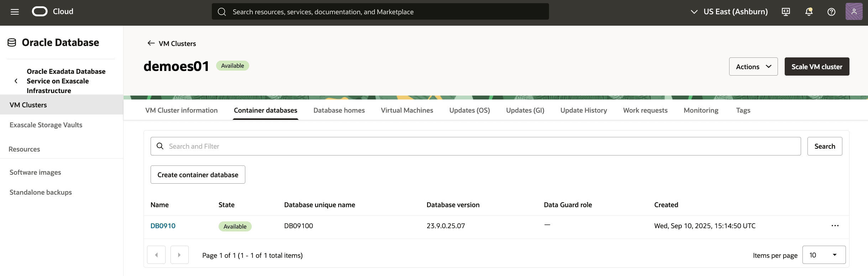This screenshot has width=868, height=276.
Task: Open the Cloud Shell developer tools icon
Action: [x=786, y=12]
